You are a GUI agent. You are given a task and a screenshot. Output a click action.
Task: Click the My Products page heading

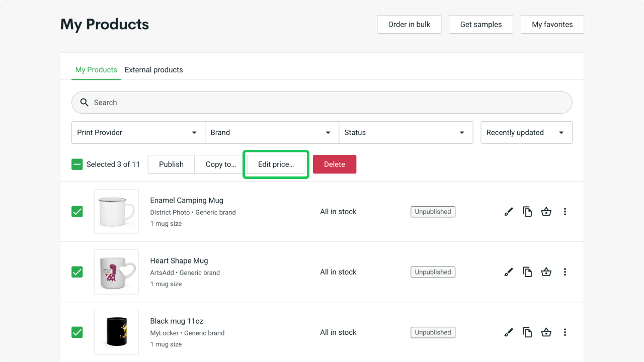105,24
